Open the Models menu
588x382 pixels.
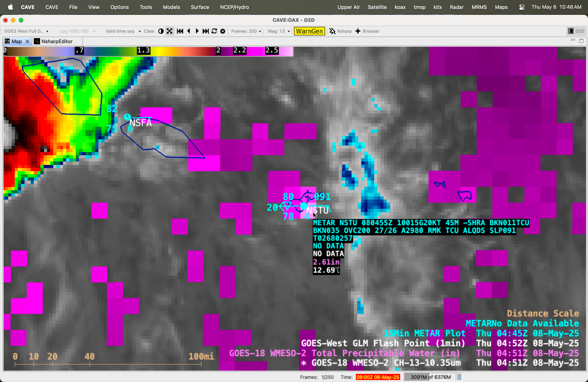tap(171, 7)
